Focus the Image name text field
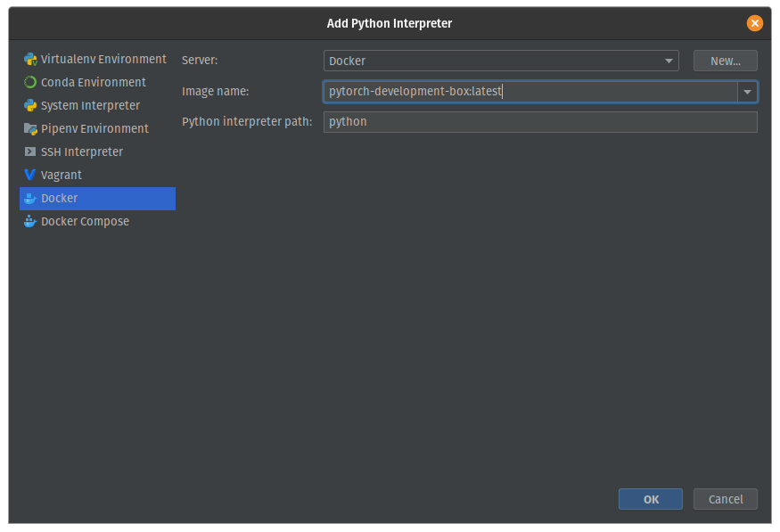Image resolution: width=780 pixels, height=532 pixels. (530, 92)
